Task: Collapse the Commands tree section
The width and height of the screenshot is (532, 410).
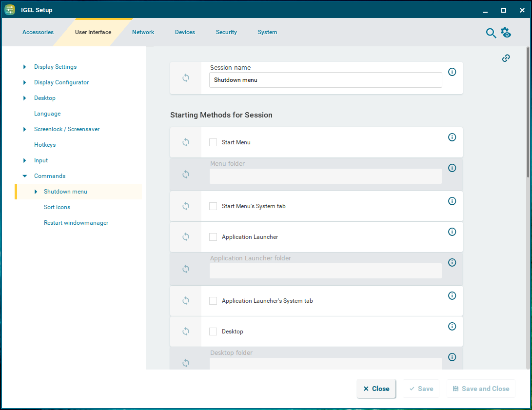Action: click(25, 176)
